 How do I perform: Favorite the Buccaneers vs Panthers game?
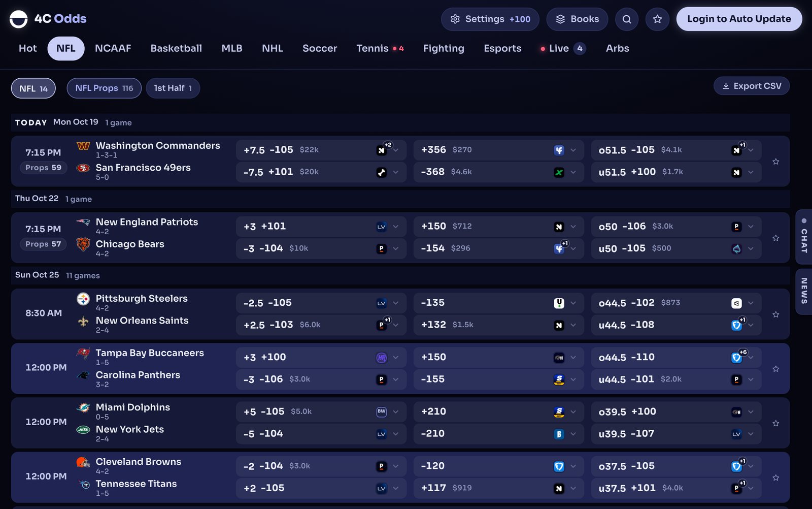775,369
